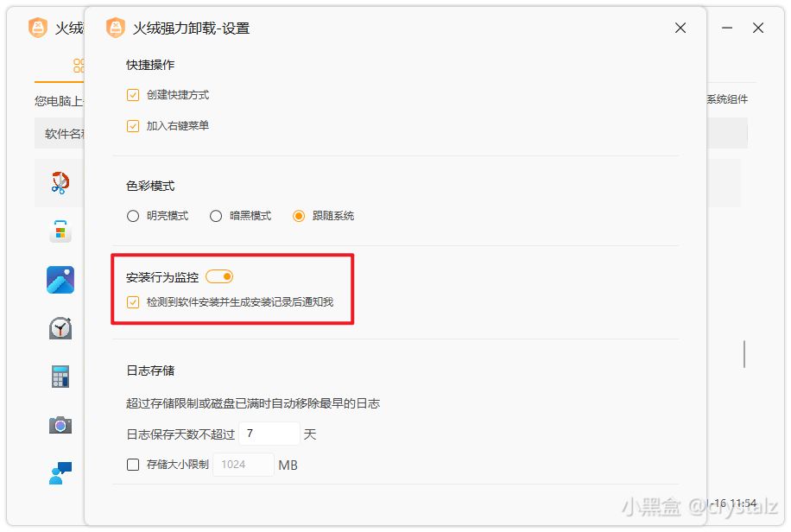Image resolution: width=791 pixels, height=532 pixels.
Task: Uncheck 加入右键菜单 checkbox
Action: tap(133, 126)
